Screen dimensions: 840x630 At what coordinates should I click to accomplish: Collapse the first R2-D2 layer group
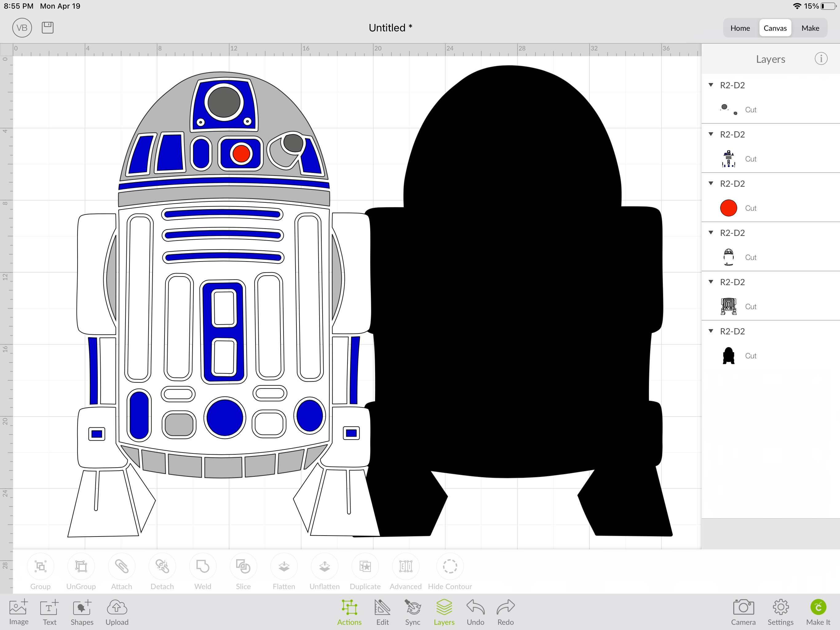click(711, 85)
